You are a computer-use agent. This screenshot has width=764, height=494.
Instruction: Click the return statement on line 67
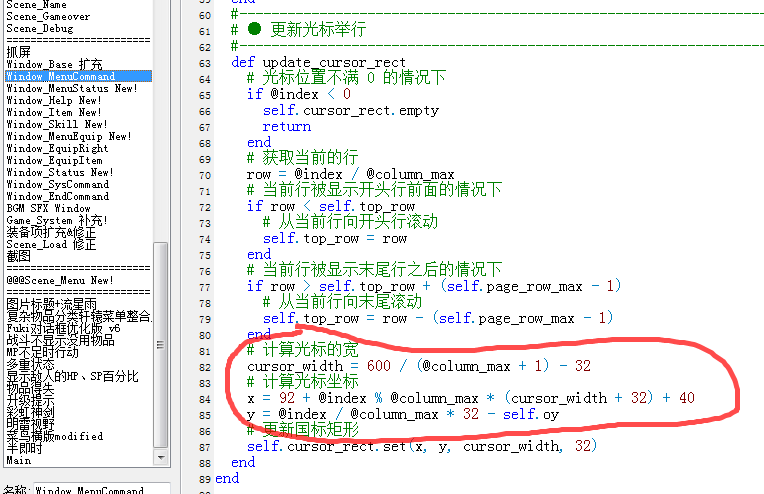click(286, 127)
